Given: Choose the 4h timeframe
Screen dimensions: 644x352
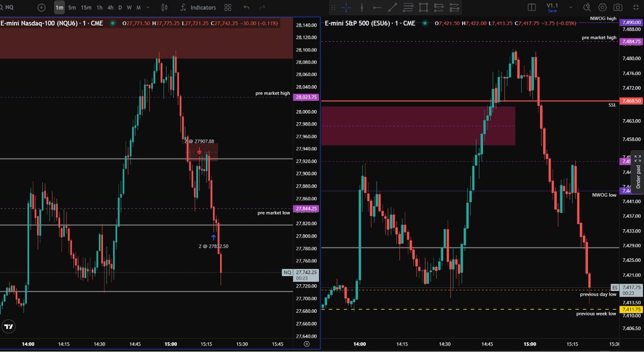Looking at the screenshot, I should point(110,8).
